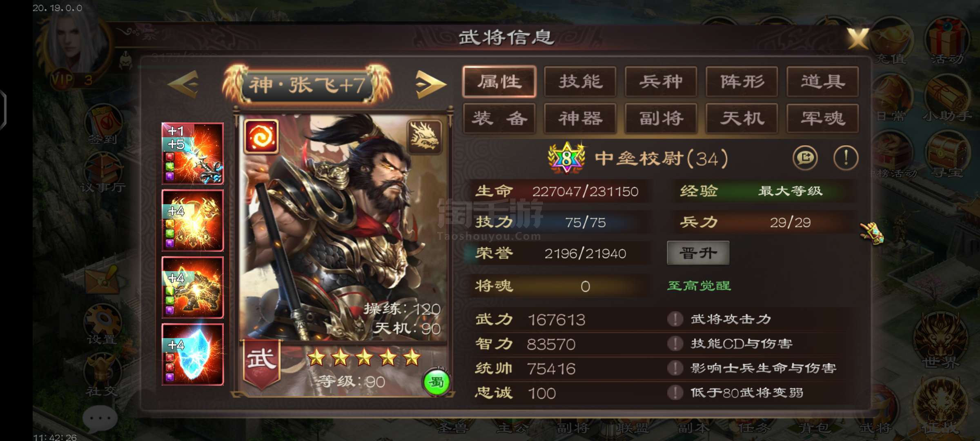Screen dimensions: 980x441
Task: Open the 军魂 tab
Action: point(822,119)
